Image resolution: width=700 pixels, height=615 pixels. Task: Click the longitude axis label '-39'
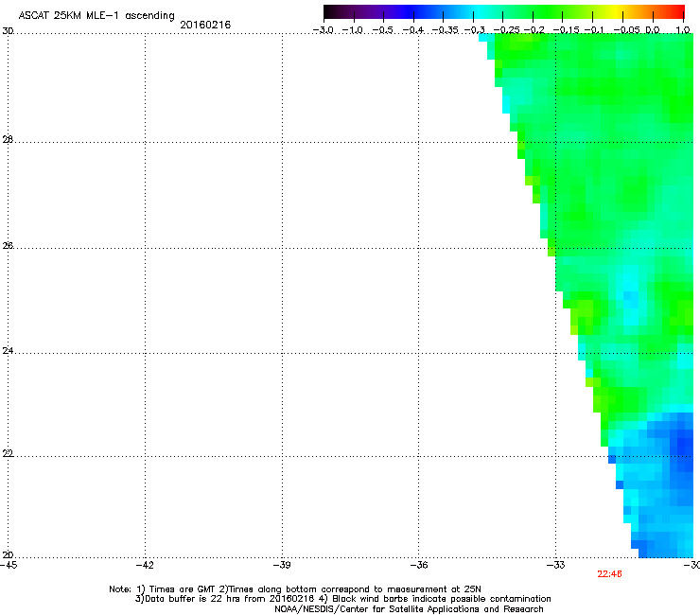pos(282,565)
